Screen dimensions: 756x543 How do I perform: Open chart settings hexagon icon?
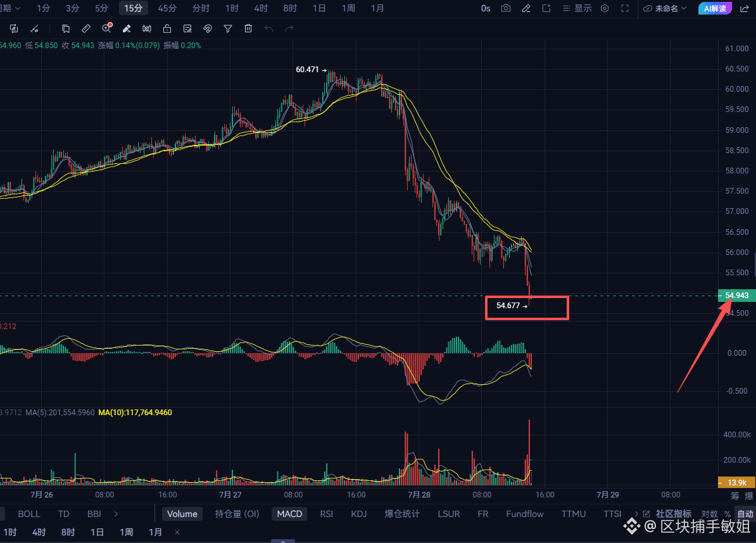click(605, 8)
